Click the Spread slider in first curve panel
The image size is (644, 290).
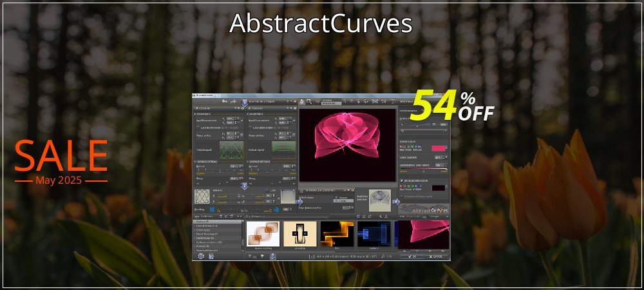pos(219,171)
